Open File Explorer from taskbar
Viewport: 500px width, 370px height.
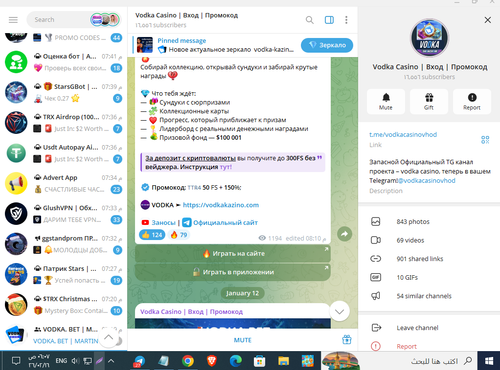click(x=284, y=361)
